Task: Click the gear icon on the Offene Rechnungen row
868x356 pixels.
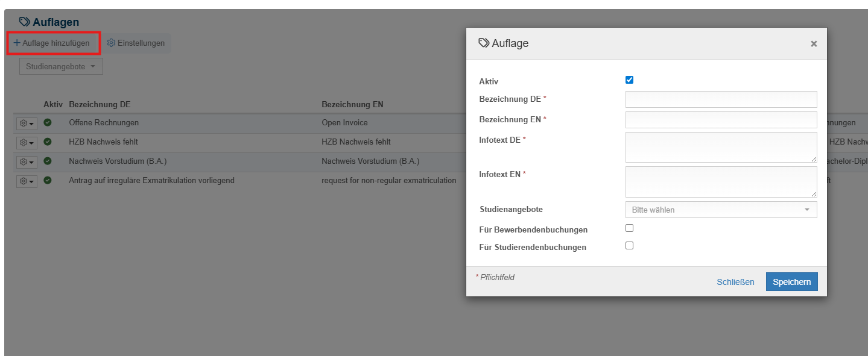Action: click(24, 123)
